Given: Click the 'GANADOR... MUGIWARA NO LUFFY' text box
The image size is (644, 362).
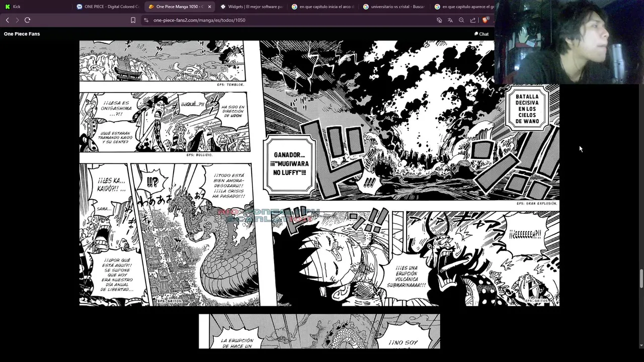Looking at the screenshot, I should click(x=289, y=164).
